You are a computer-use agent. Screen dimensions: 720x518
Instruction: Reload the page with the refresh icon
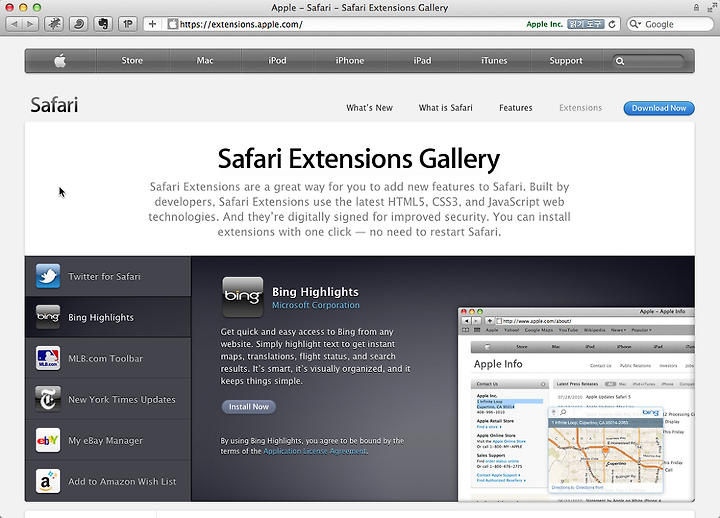(x=612, y=24)
